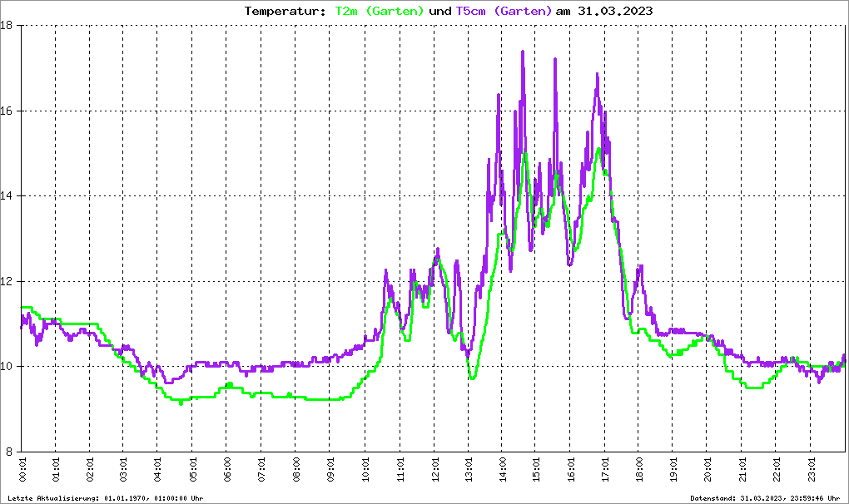Click the highest purple peak near 14:30
This screenshot has width=849, height=504.
523,52
